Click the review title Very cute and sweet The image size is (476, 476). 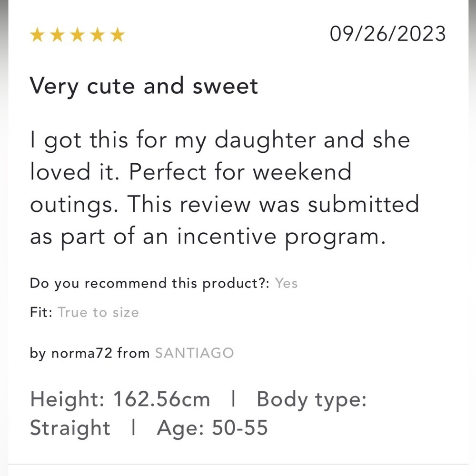coord(144,87)
